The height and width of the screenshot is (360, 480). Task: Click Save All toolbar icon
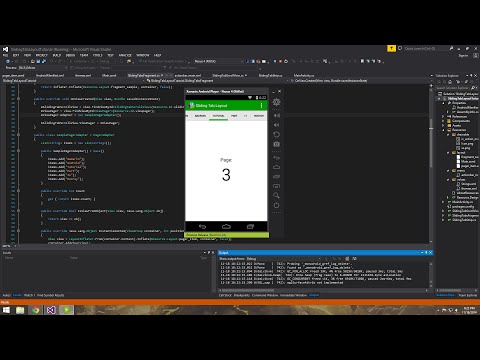tap(44, 61)
